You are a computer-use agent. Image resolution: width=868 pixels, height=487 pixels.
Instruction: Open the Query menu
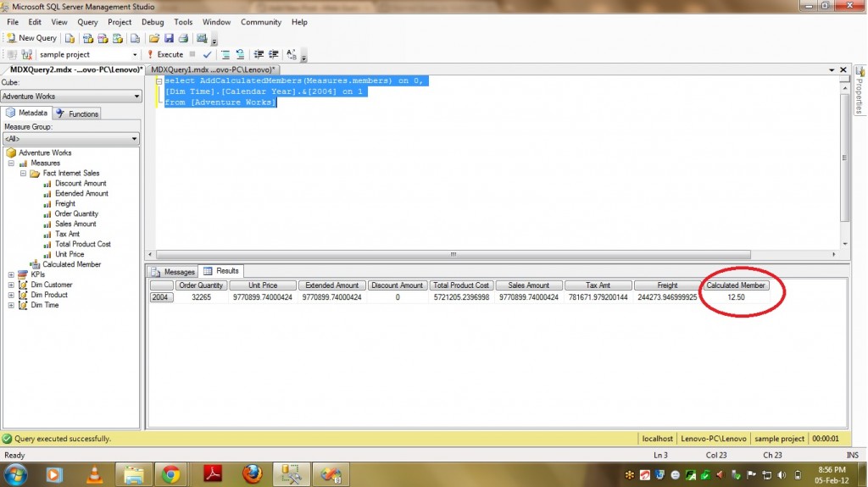click(86, 22)
